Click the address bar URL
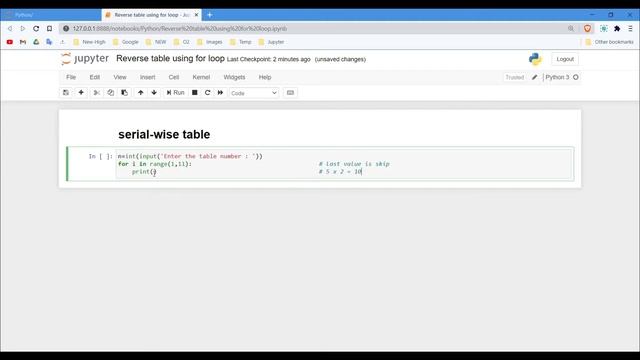The width and height of the screenshot is (640, 360). coord(180,29)
